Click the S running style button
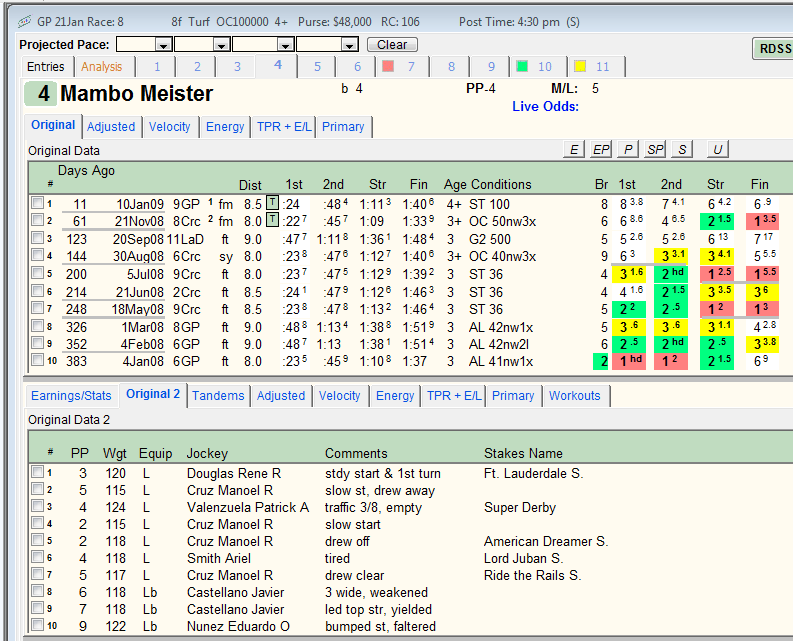 click(x=682, y=150)
